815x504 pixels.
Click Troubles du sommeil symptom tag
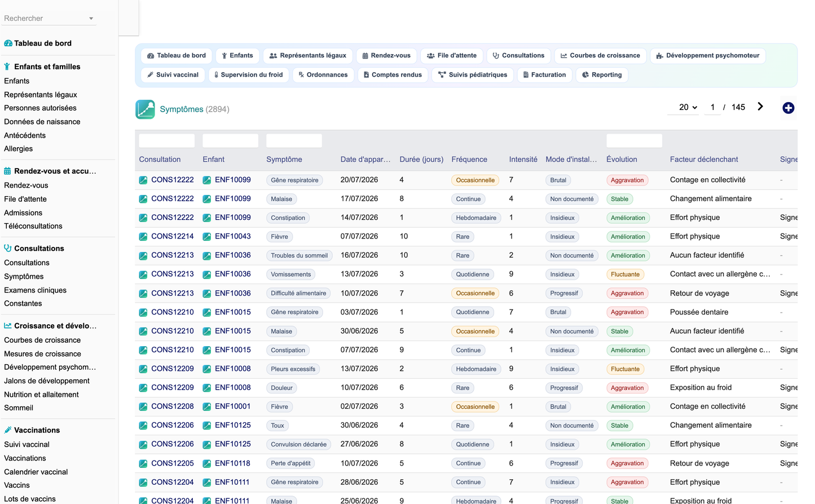click(299, 256)
